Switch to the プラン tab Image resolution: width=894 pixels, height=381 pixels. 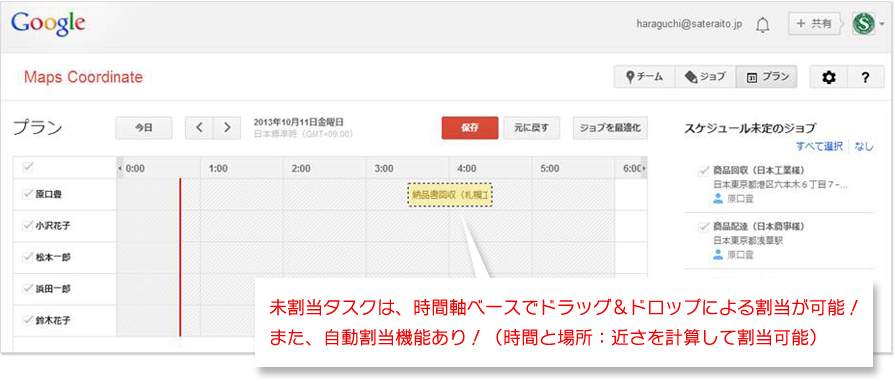tap(767, 77)
